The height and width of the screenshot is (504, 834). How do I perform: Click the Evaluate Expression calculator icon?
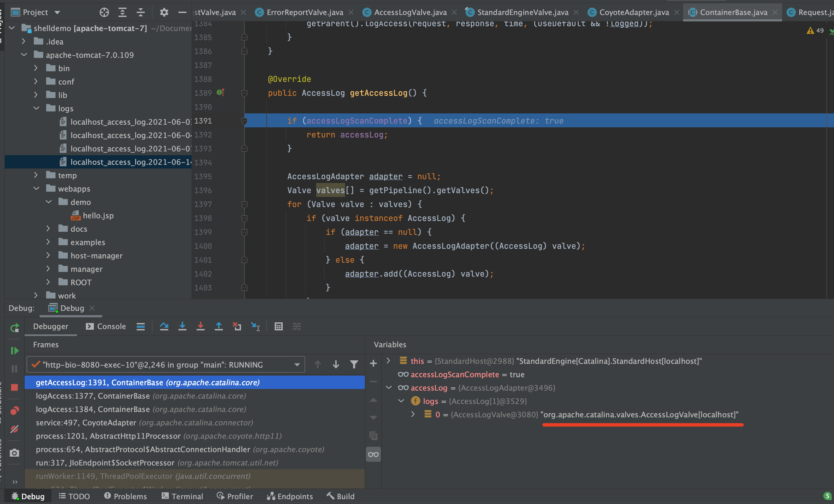[278, 326]
